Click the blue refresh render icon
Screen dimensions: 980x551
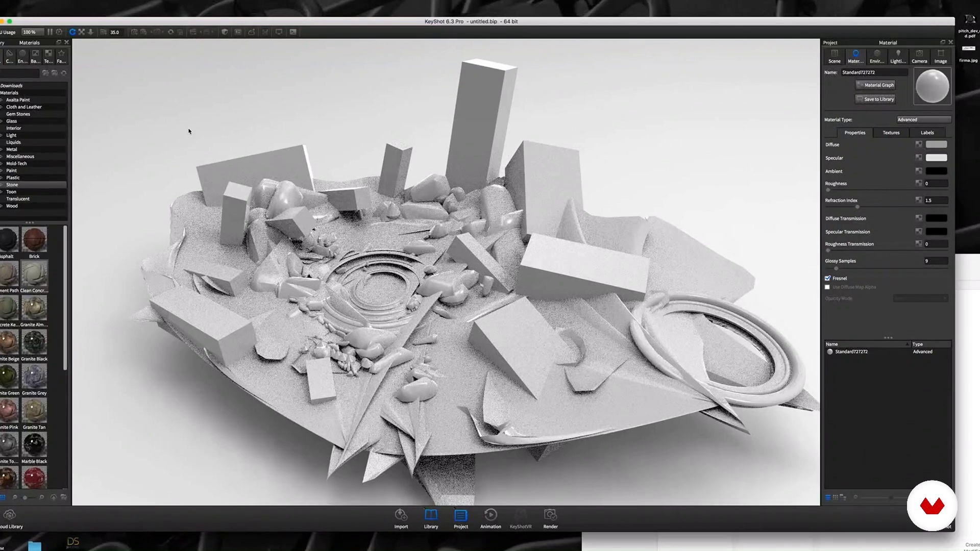[x=72, y=32]
